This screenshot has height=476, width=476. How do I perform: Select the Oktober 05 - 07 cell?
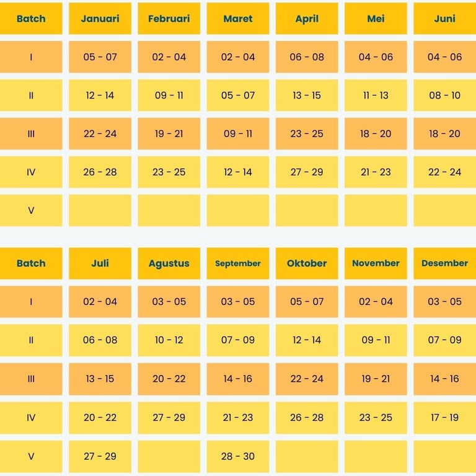pos(307,302)
